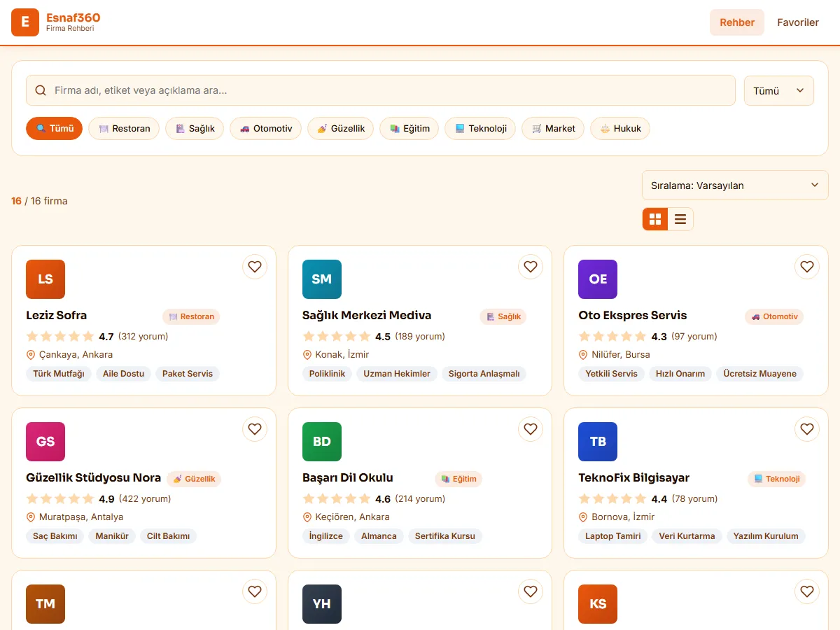Screen dimensions: 840x630
Task: Click the Saç Bakımı tag
Action: click(x=55, y=536)
